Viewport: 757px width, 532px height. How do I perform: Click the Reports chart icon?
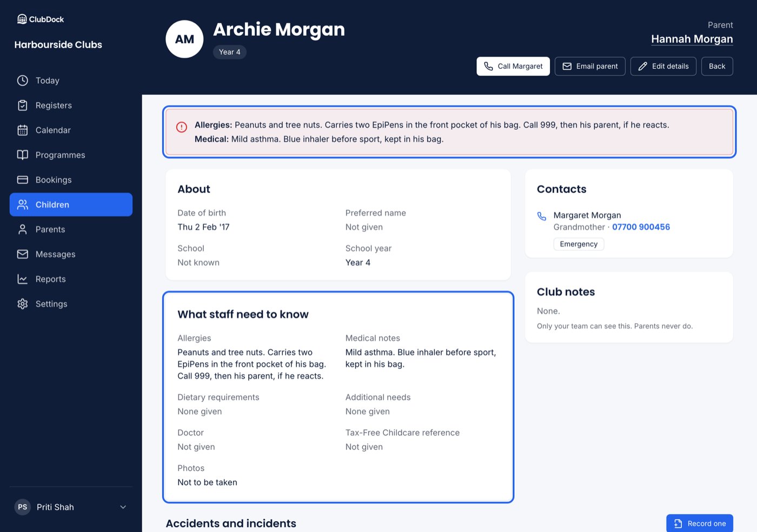pyautogui.click(x=23, y=279)
